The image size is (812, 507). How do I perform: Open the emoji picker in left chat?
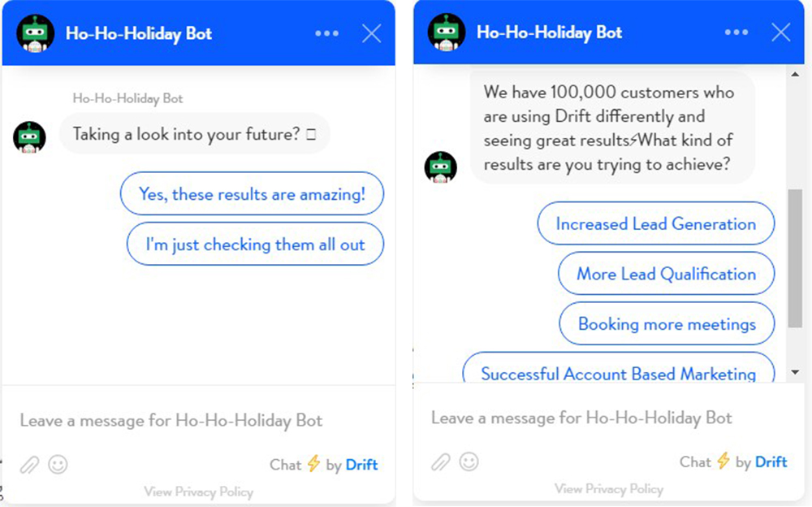(x=58, y=465)
